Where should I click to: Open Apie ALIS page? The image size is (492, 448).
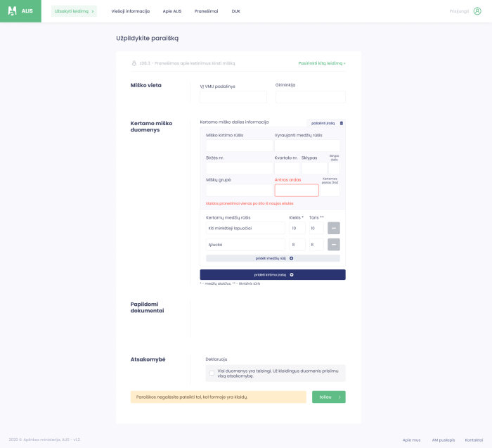tap(172, 11)
